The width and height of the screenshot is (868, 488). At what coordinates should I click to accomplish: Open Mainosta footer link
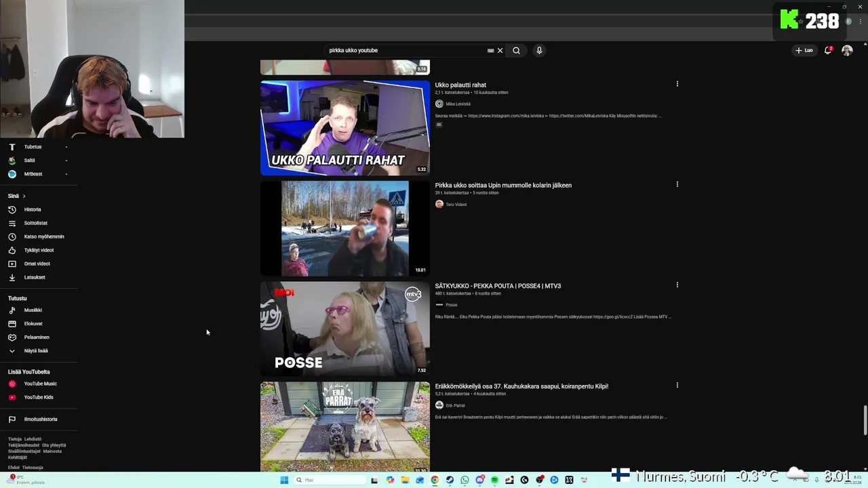point(52,451)
